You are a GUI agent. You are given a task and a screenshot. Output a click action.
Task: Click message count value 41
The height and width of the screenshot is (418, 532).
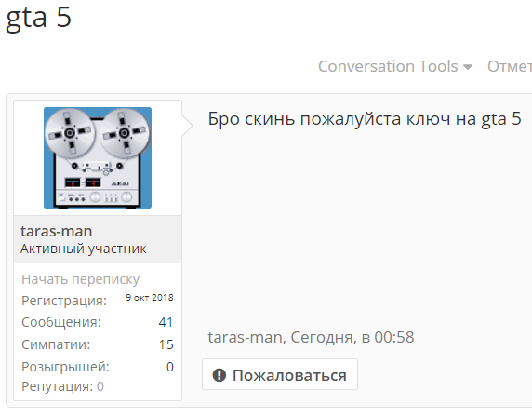click(166, 322)
